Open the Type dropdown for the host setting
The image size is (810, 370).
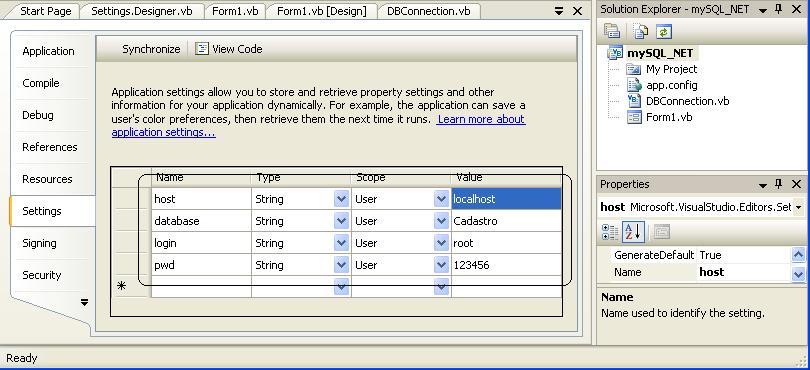341,199
